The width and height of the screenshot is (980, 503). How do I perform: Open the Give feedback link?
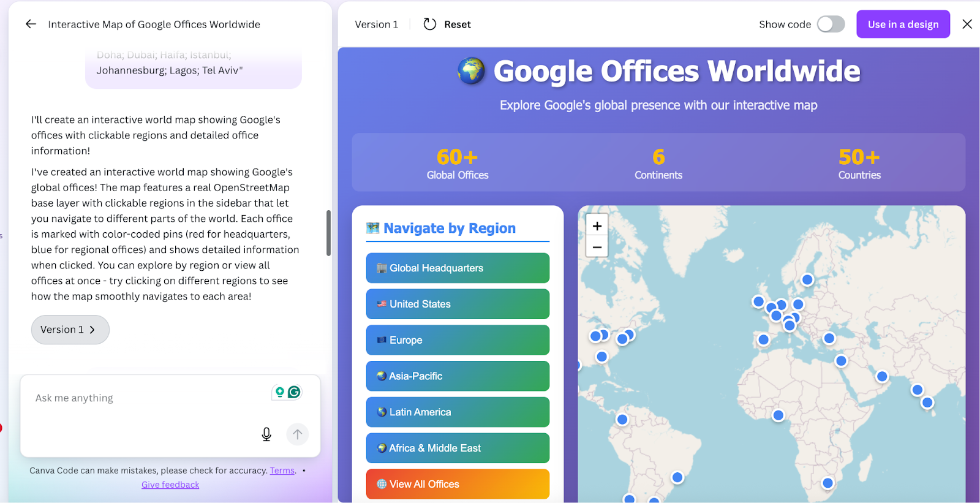[170, 485]
